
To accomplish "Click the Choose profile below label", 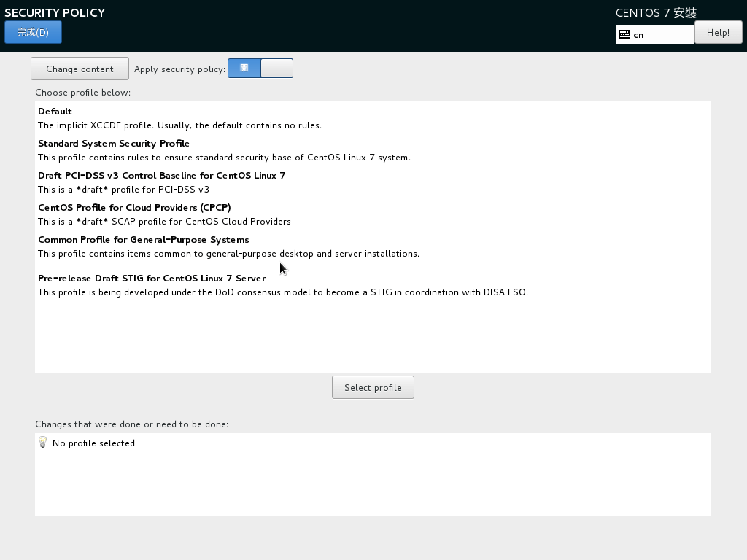I will click(82, 93).
